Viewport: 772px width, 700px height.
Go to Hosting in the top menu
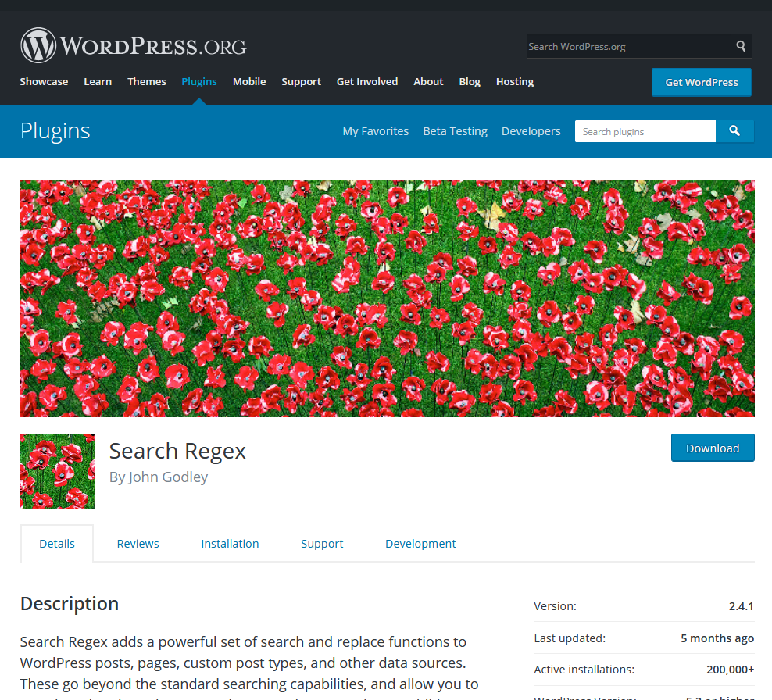[x=515, y=82]
